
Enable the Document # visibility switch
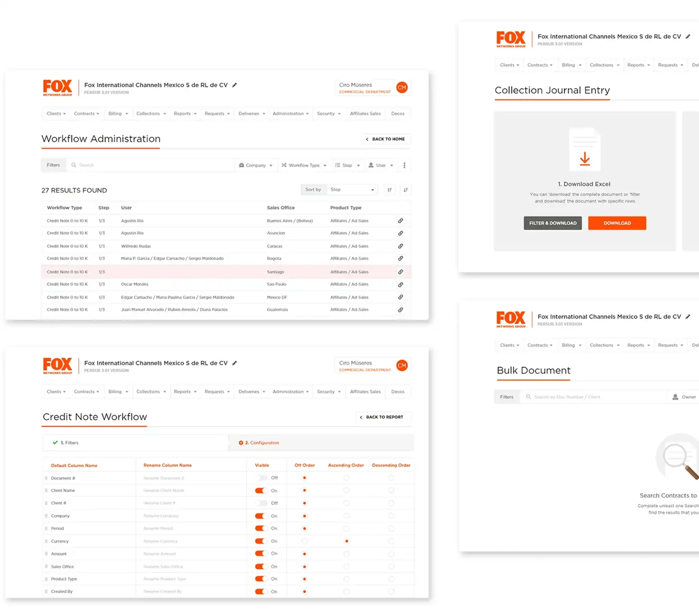(x=261, y=478)
